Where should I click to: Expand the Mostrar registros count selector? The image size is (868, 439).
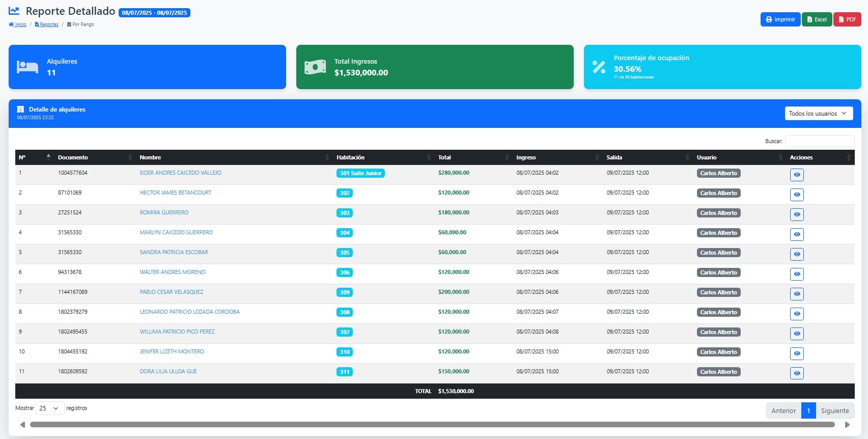tap(49, 408)
